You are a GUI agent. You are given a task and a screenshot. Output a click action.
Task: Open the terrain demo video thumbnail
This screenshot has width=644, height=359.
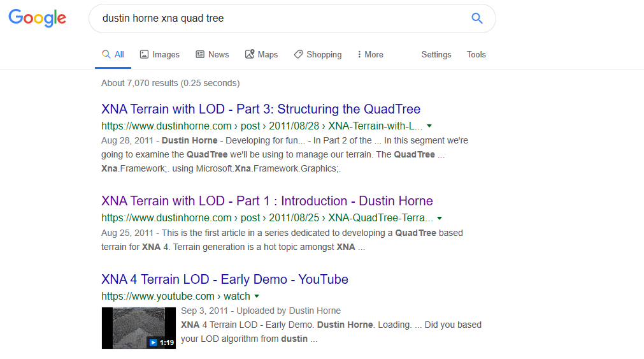pyautogui.click(x=139, y=328)
